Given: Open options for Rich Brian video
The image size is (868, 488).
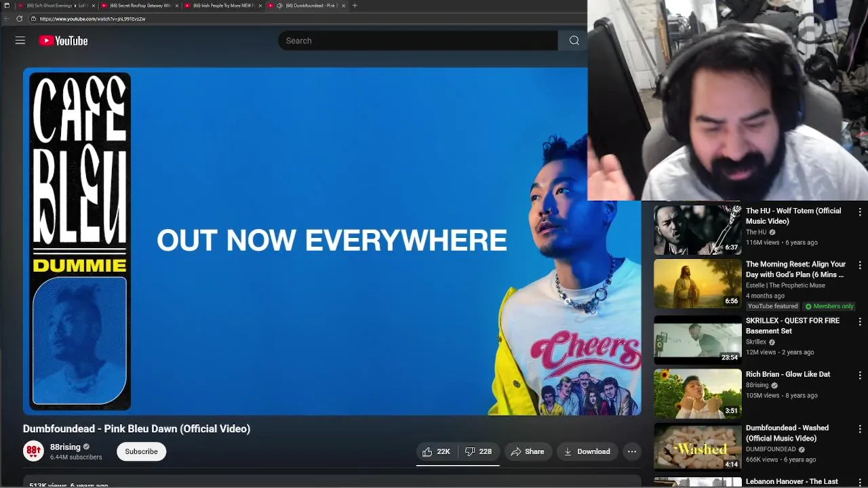Looking at the screenshot, I should point(860,375).
